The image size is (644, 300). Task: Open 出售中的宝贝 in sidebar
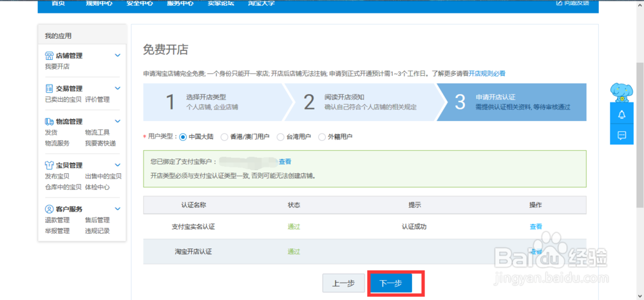tap(103, 176)
